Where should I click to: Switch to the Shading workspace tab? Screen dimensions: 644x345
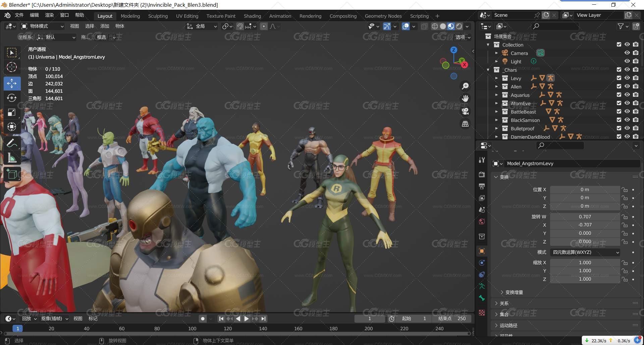click(x=252, y=16)
